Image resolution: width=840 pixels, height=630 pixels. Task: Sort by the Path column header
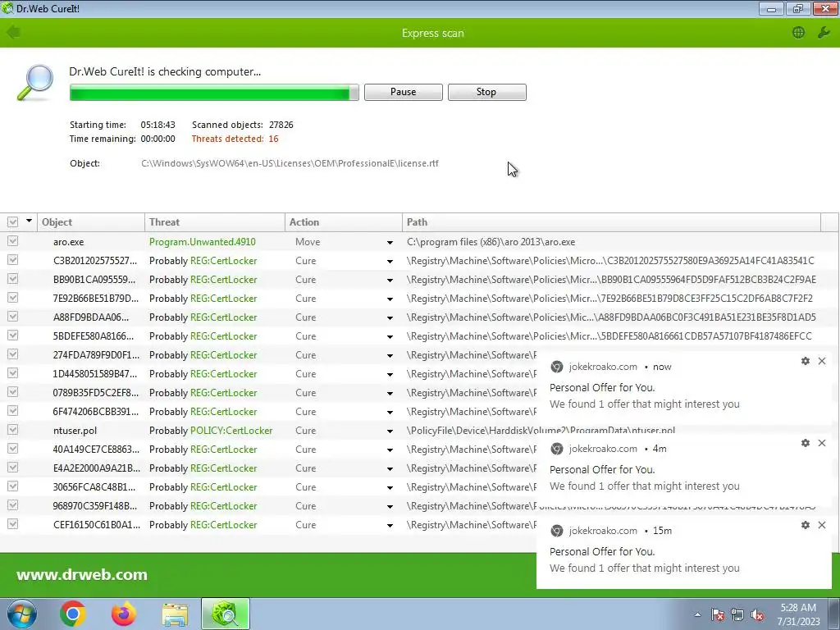pos(611,221)
